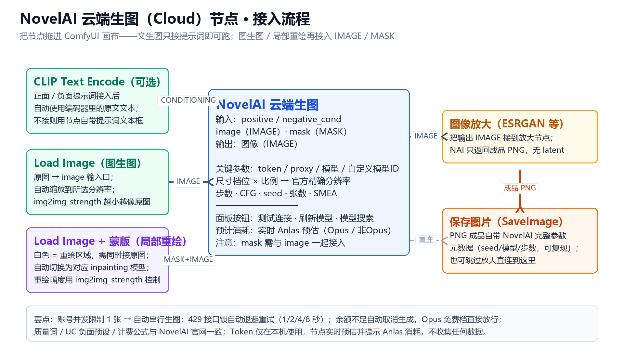Click the IMAGE label beside the Load Image box
624x364 pixels.
[x=188, y=181]
